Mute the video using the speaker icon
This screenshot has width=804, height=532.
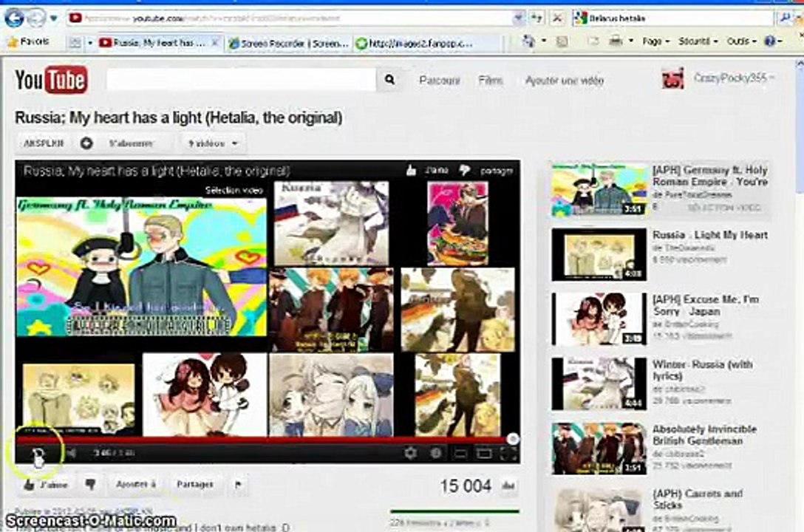tap(71, 453)
